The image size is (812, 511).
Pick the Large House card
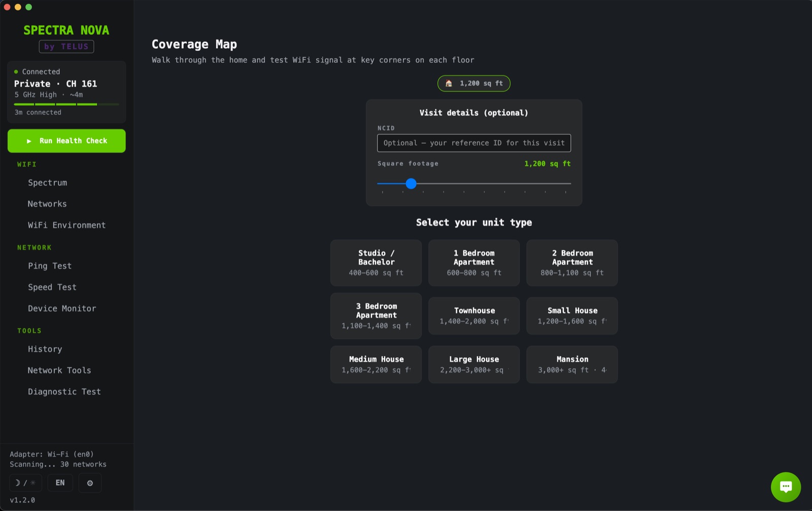474,365
